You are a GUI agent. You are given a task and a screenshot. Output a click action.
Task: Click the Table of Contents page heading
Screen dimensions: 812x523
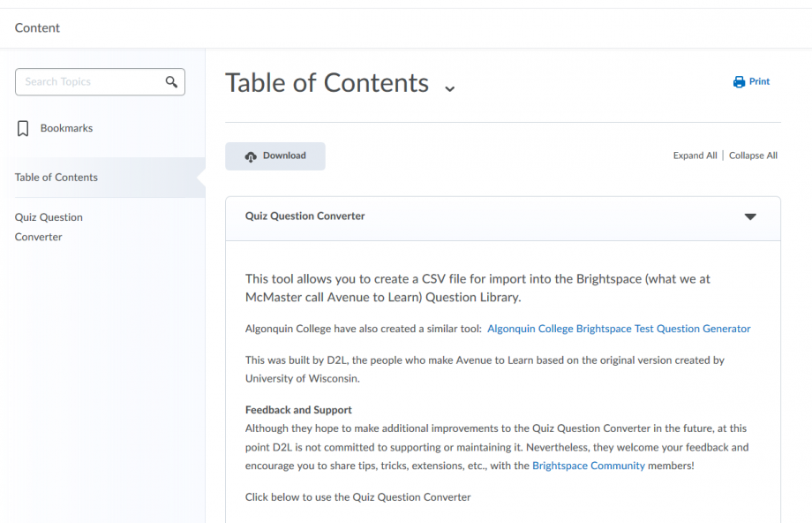tap(325, 83)
